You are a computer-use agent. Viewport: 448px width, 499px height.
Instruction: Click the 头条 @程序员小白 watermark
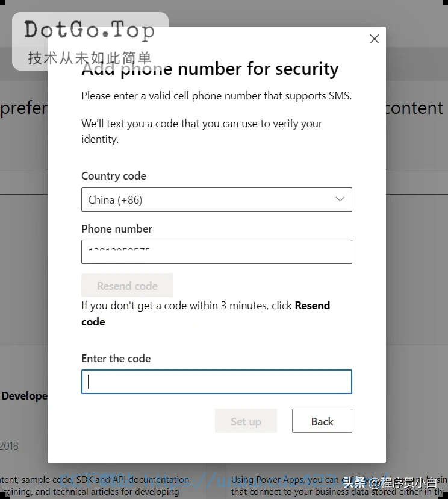(390, 483)
